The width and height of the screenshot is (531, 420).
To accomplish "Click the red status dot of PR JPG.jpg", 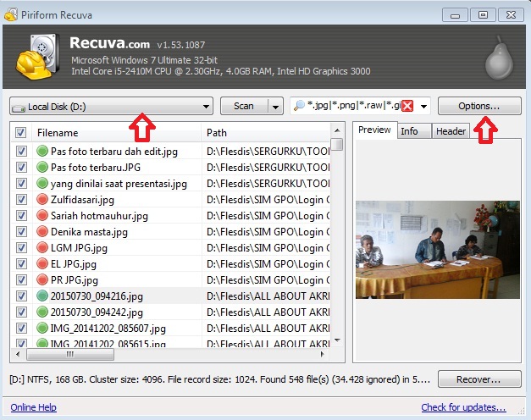I will point(42,279).
